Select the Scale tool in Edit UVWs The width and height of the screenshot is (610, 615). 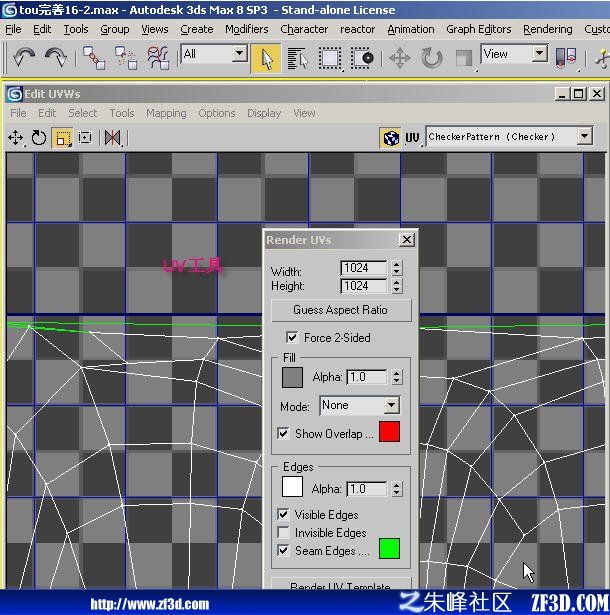[62, 138]
